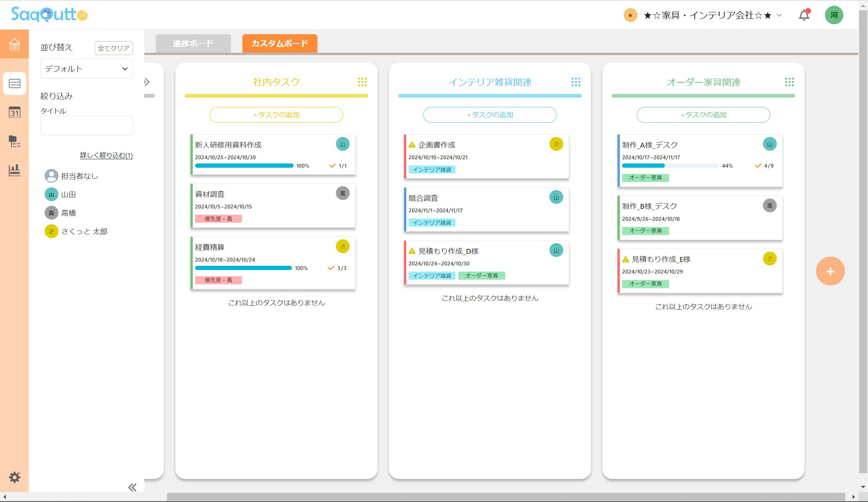Toggle さくっと 太郎 assignee filter
Screen dimensions: 868x502
pyautogui.click(x=84, y=232)
